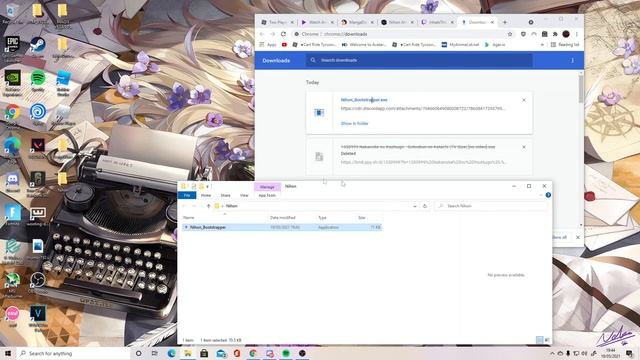
Task: Click Chrome downloads page vertical scrollbar
Action: (581, 89)
